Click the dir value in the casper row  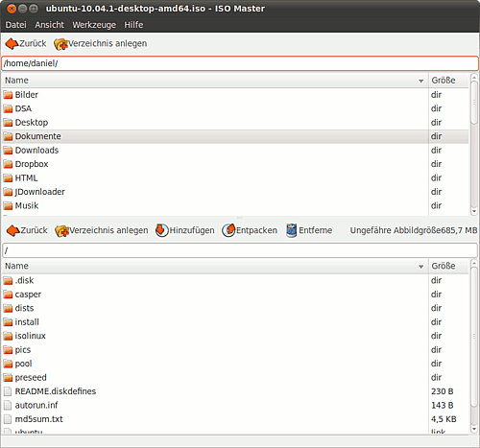click(436, 295)
